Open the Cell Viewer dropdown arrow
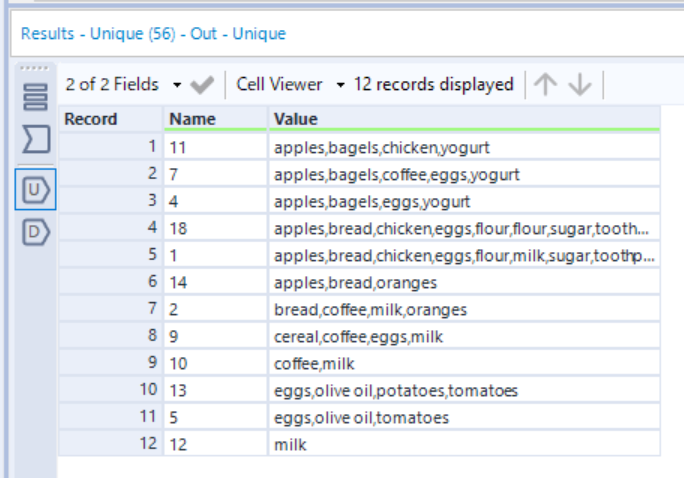684x478 pixels. click(x=340, y=85)
